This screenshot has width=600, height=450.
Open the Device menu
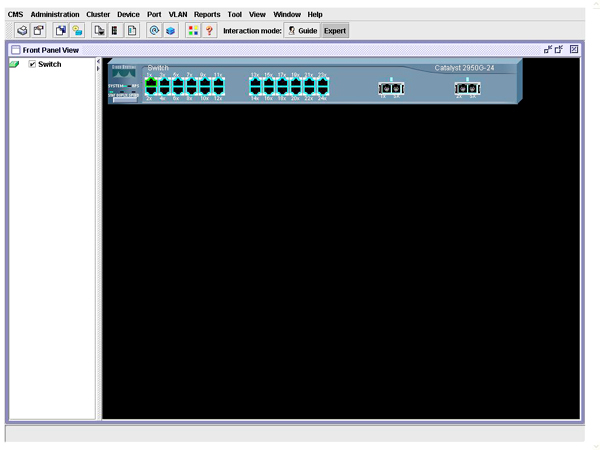(128, 14)
